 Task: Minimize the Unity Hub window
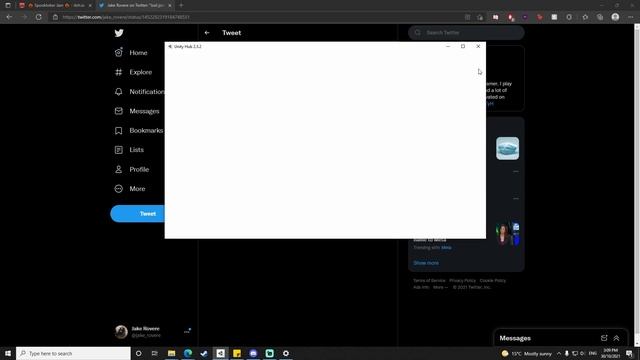tap(448, 47)
